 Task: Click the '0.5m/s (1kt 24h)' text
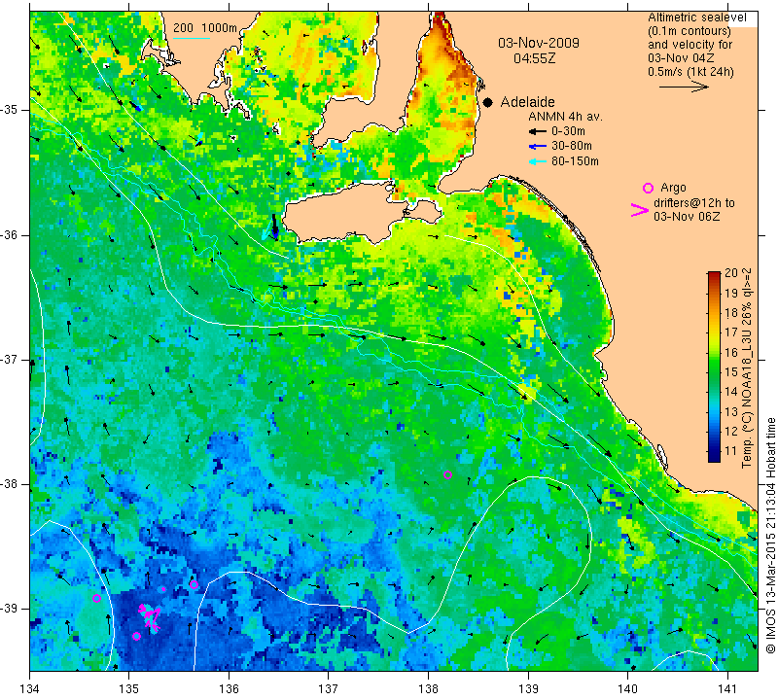tap(690, 71)
